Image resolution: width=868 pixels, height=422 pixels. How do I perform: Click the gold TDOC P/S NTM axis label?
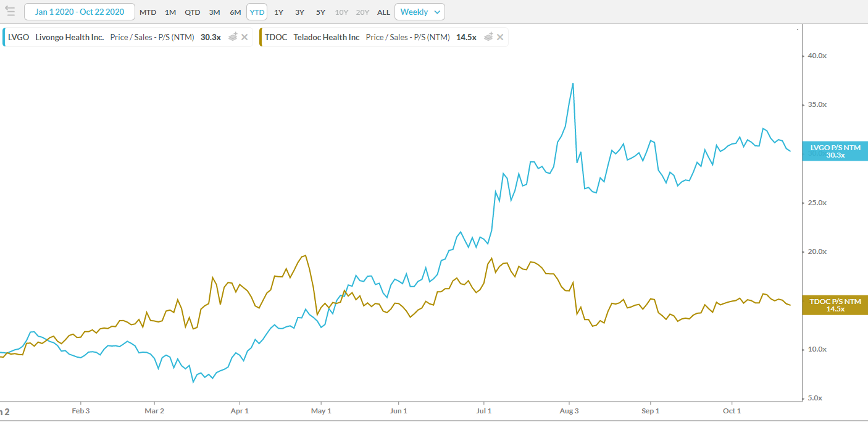tap(835, 305)
